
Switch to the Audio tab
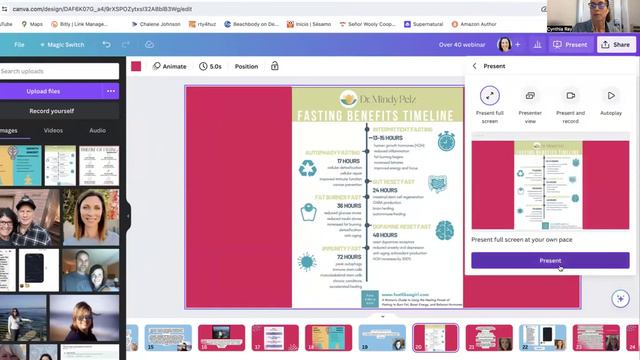[x=98, y=131]
